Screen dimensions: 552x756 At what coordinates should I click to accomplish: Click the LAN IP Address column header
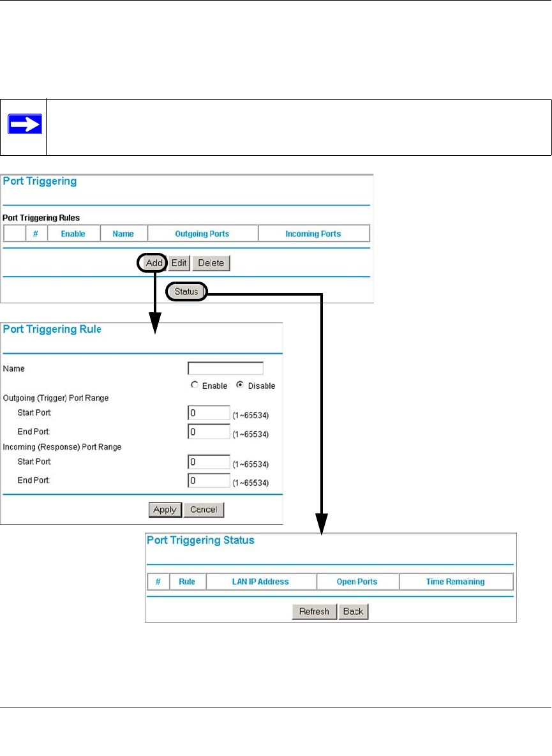coord(260,582)
